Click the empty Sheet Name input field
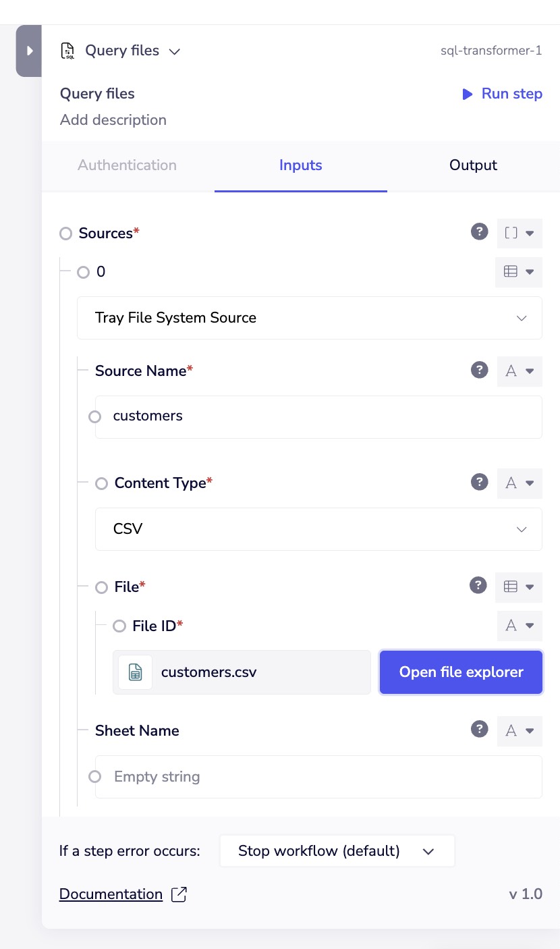 click(318, 776)
